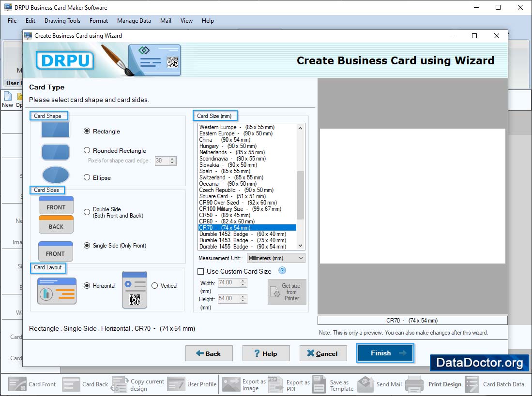Open the Edit menu
The height and width of the screenshot is (396, 532).
30,21
